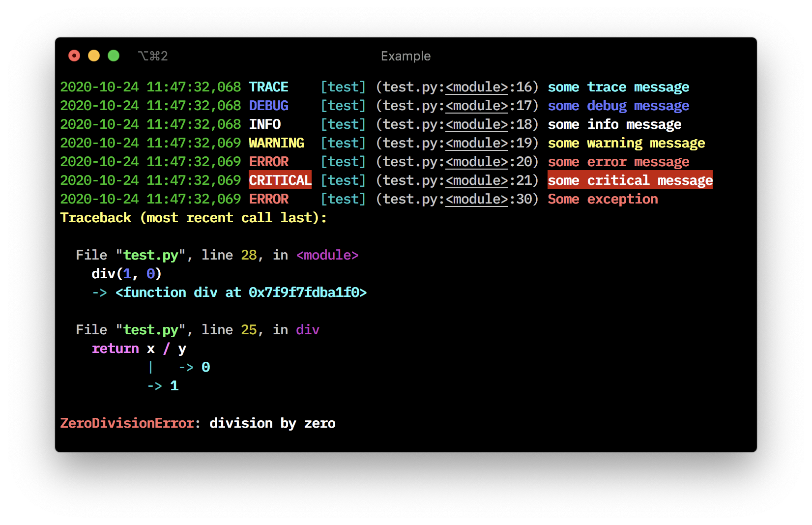
Task: Click "test.py" filename on line 28 entry
Action: [150, 255]
